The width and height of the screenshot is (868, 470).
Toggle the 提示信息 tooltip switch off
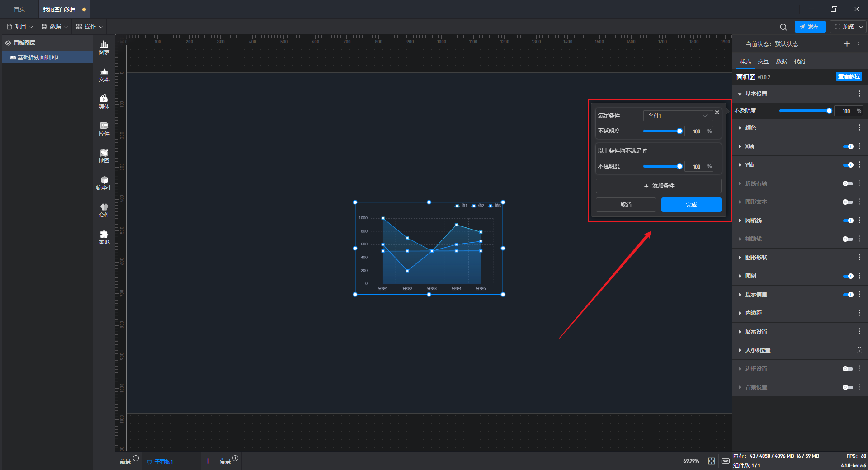coord(848,295)
